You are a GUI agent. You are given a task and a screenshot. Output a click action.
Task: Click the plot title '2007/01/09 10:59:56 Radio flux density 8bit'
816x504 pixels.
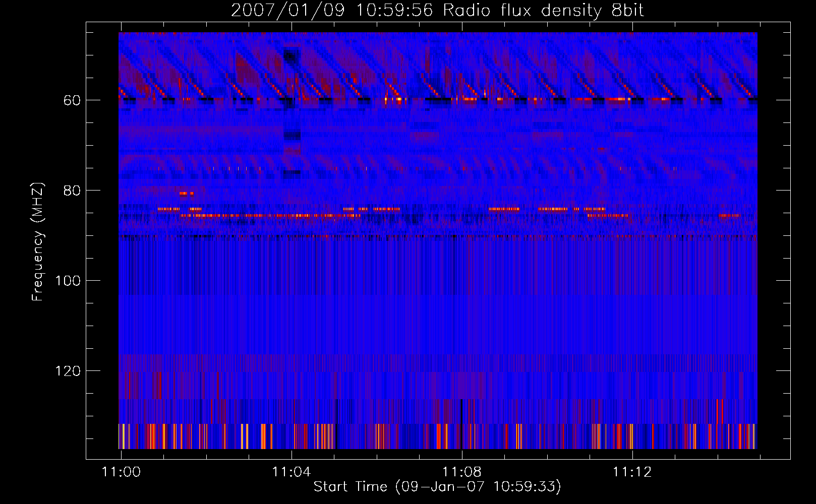click(438, 11)
